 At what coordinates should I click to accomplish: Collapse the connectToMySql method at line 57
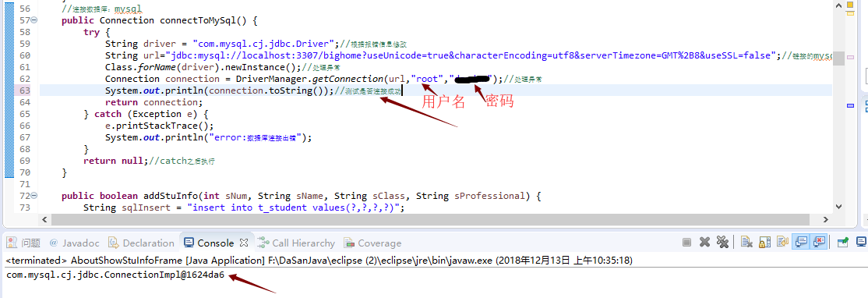(x=34, y=20)
